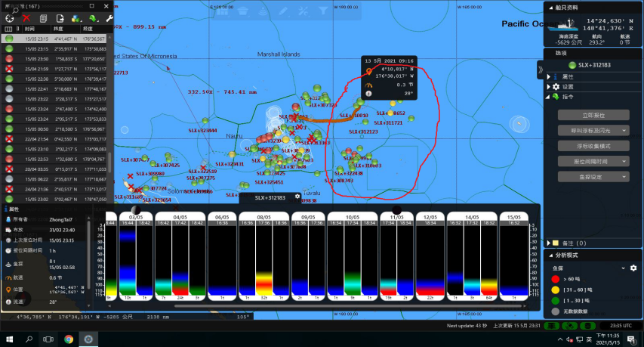Toggle the 无数据数据 gray legend entry
Screen dimensions: 644x347
click(x=556, y=312)
